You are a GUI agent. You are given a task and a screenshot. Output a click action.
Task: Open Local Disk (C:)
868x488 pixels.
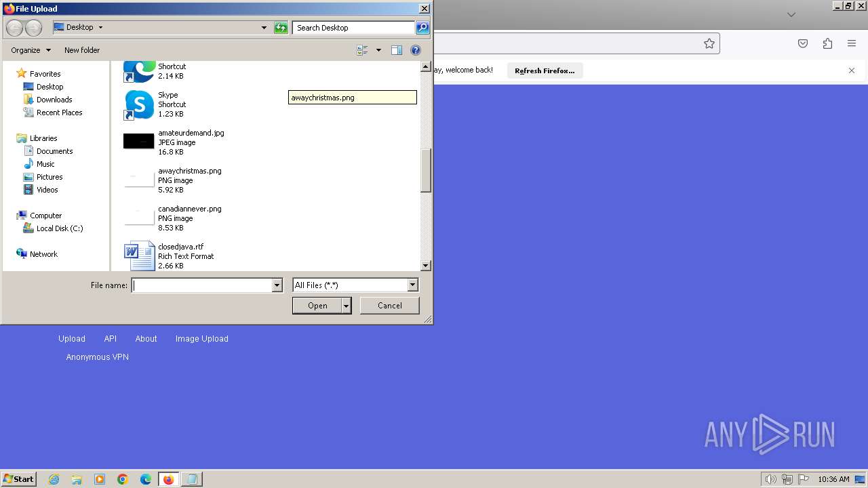(60, 228)
